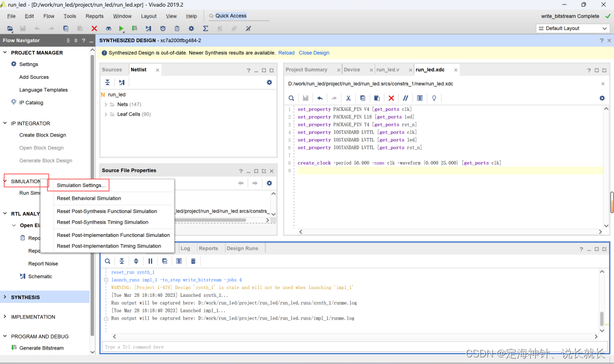The image size is (614, 364).
Task: Click the Generate Bitstream toolbar icon
Action: point(134,28)
